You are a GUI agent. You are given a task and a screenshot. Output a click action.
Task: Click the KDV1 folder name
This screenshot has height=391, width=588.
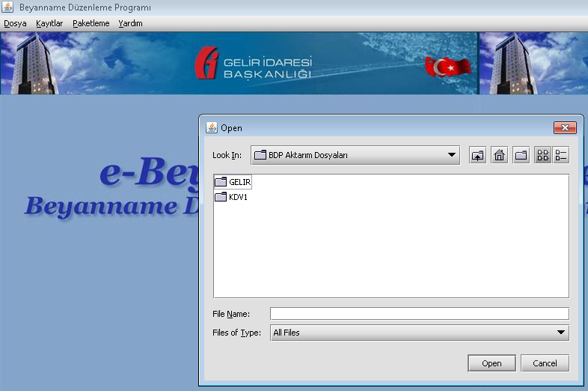[238, 197]
